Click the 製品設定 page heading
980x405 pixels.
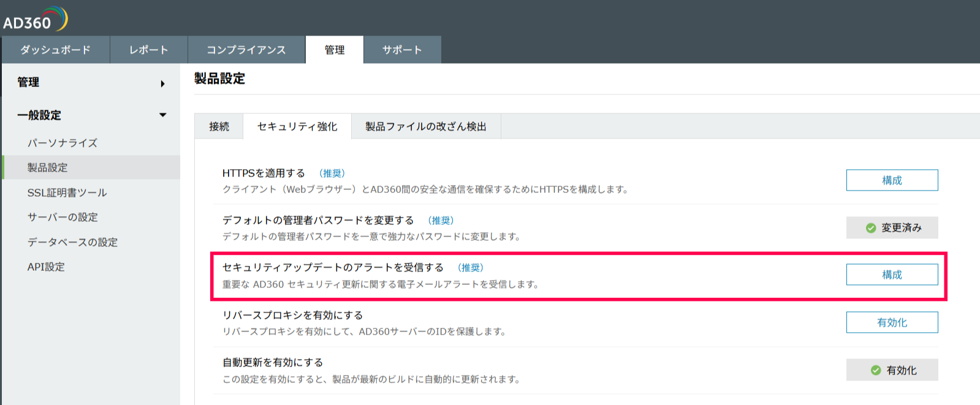click(219, 78)
